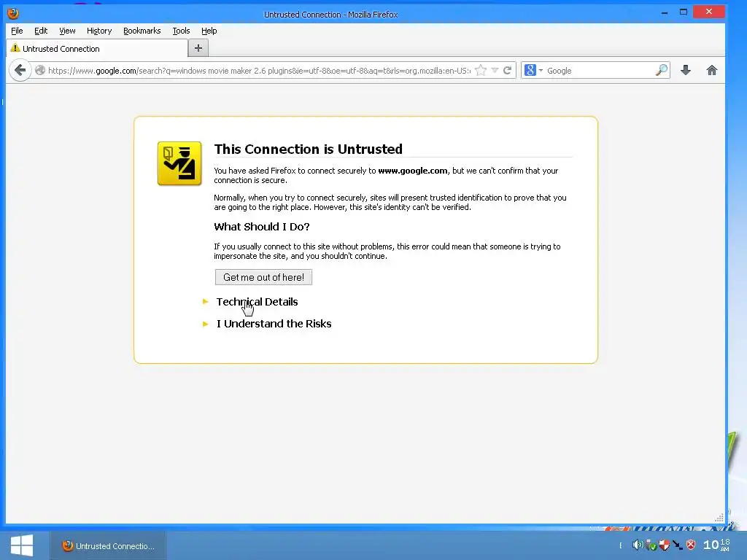Open the File menu

pos(17,31)
